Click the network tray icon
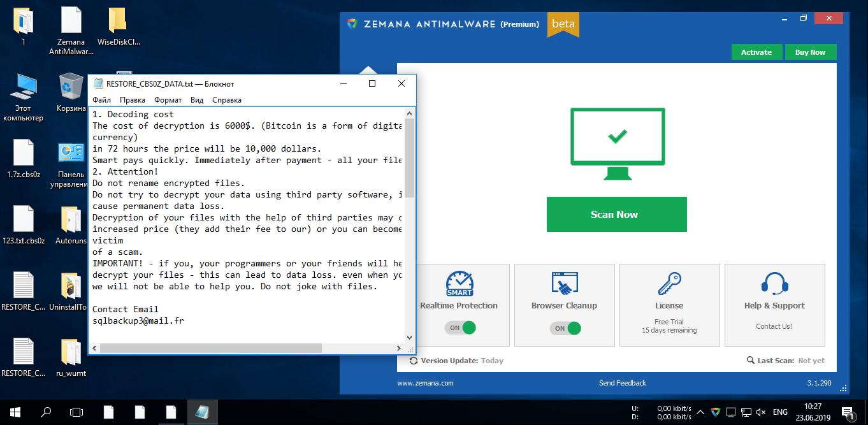 [746, 412]
